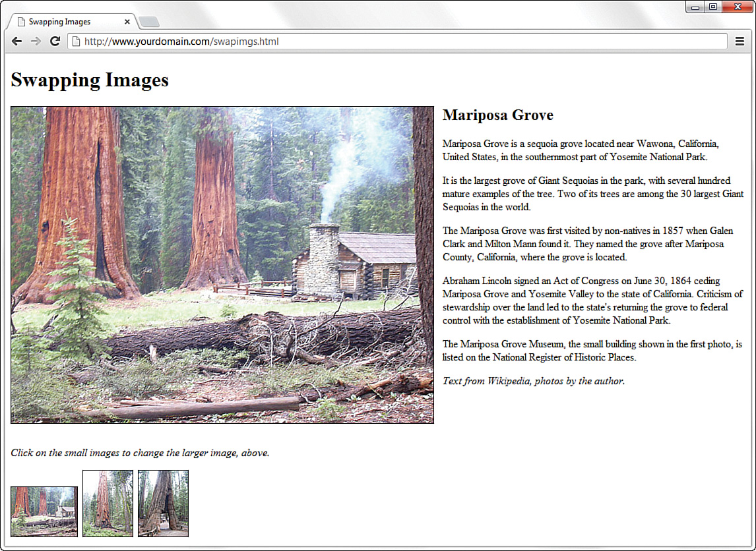756x551 pixels.
Task: Click the document favicon on the Swapping Images tab
Action: point(20,21)
